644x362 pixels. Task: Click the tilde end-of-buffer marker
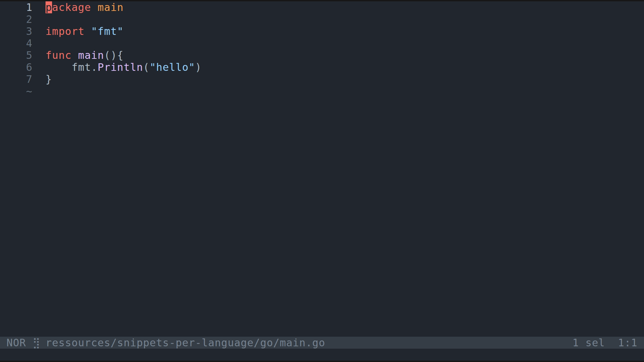tap(29, 91)
